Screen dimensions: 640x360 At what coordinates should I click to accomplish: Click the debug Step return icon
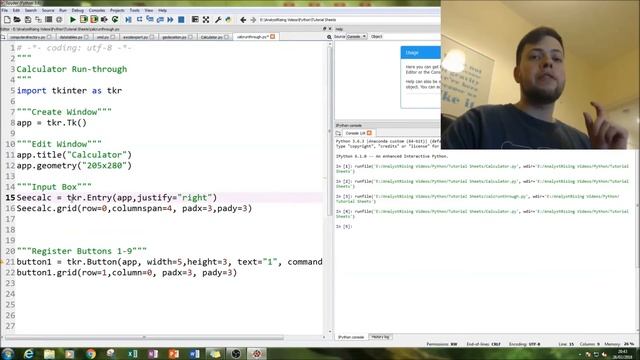[x=160, y=20]
